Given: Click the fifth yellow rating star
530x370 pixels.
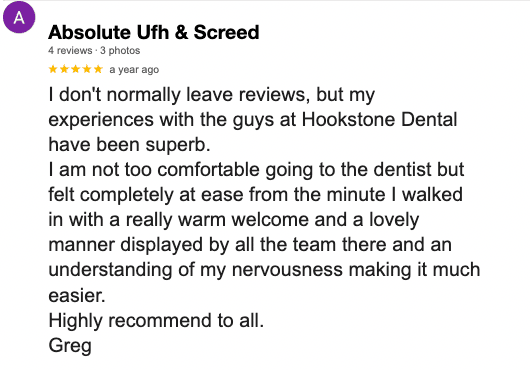Looking at the screenshot, I should pos(98,69).
